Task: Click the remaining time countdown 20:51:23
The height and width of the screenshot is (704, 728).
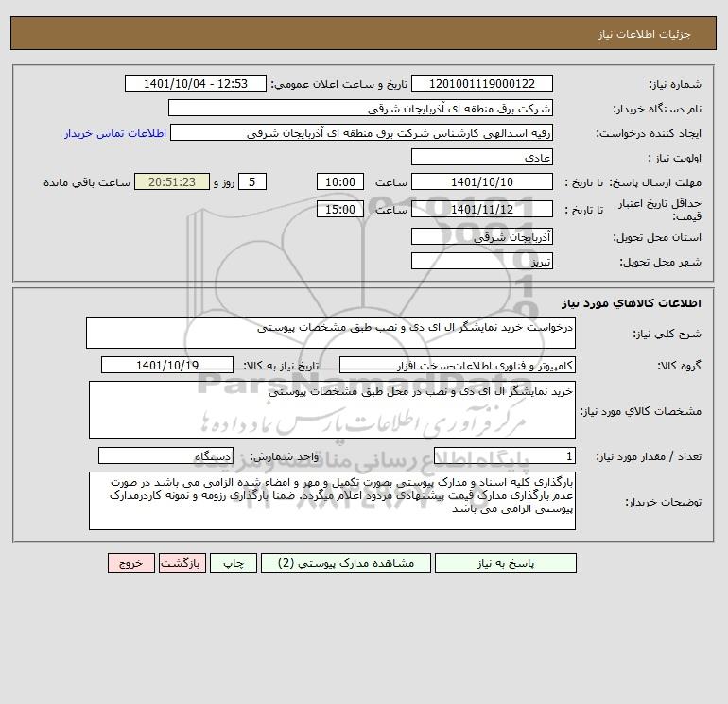Action: 172,182
